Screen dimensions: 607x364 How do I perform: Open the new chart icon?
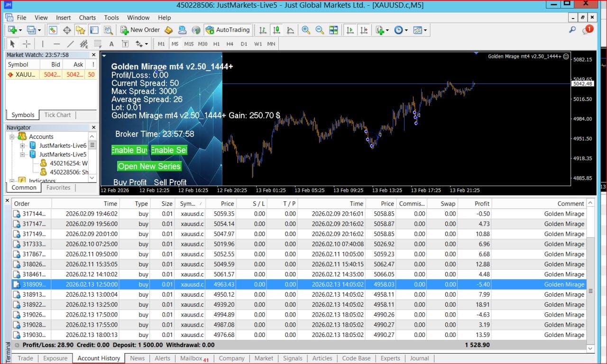coord(12,30)
